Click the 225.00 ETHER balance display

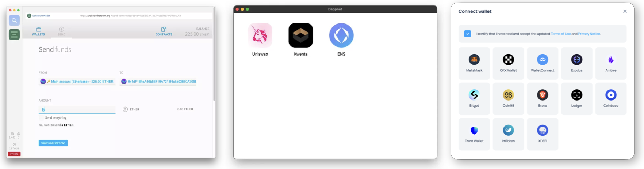click(197, 34)
